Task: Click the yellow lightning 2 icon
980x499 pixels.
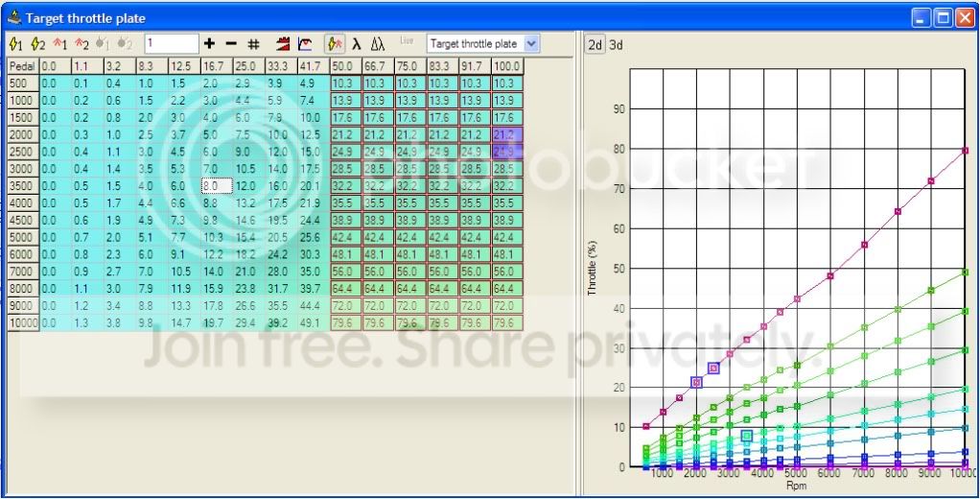Action: (x=37, y=44)
